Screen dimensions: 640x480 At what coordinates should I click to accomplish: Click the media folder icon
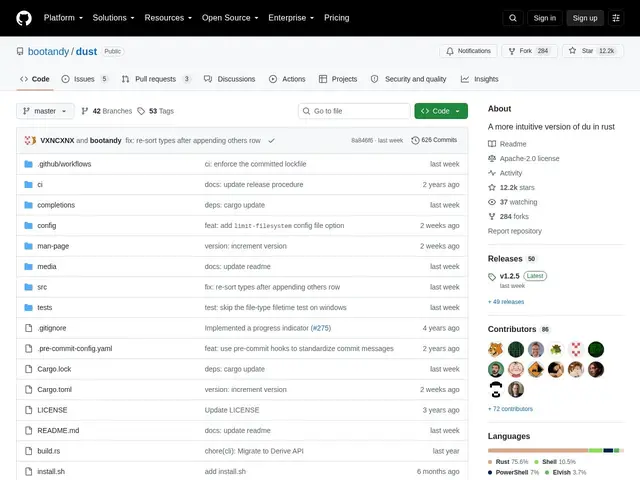point(28,267)
